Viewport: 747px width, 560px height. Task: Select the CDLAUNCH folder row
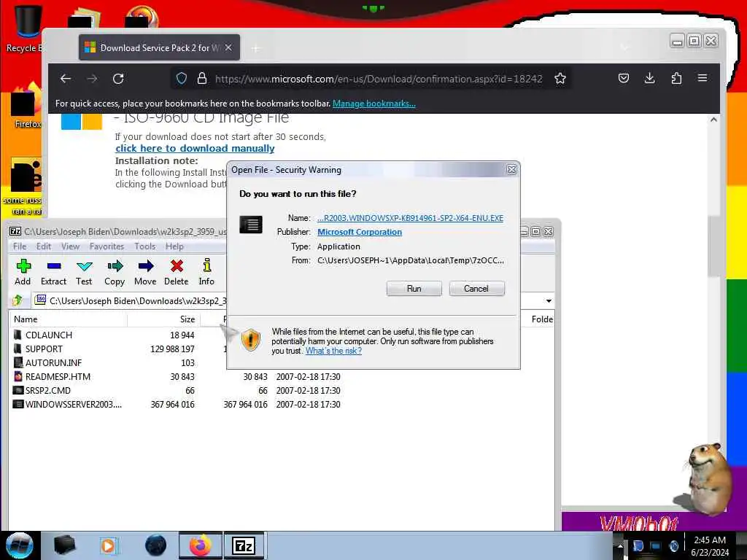[117, 335]
